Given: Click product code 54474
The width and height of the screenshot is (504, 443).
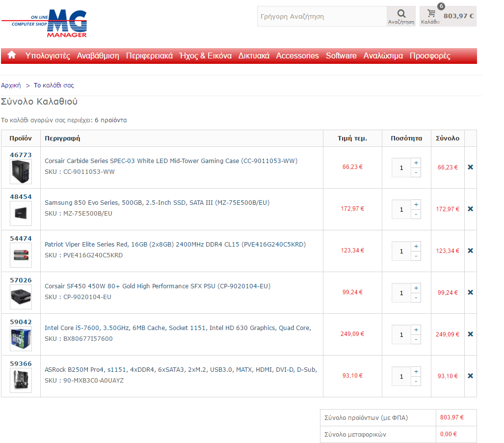Looking at the screenshot, I should (21, 238).
